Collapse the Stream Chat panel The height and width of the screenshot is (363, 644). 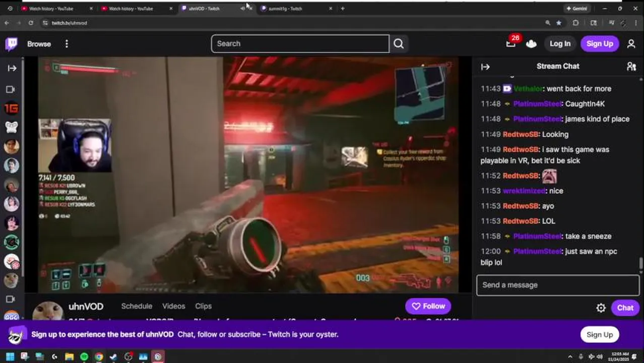coord(485,67)
